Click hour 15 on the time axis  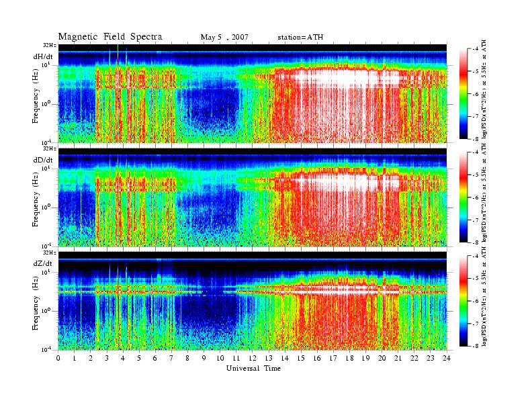[x=301, y=358]
